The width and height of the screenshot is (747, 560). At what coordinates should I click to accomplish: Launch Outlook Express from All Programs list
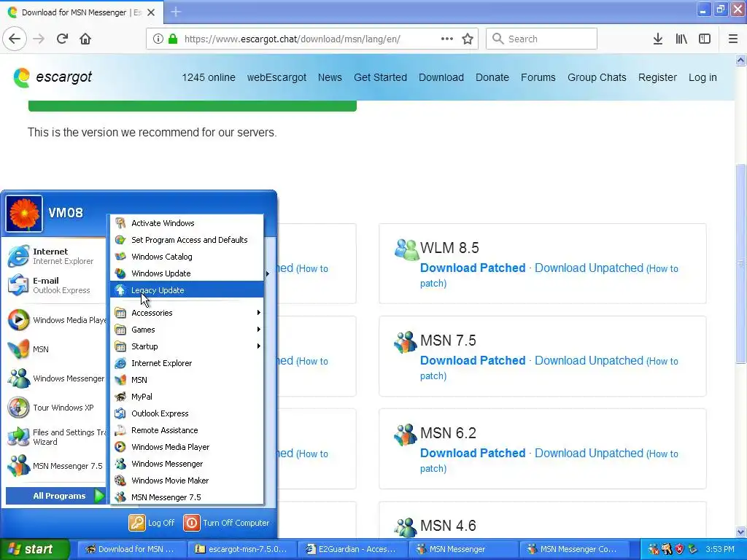(x=187, y=413)
